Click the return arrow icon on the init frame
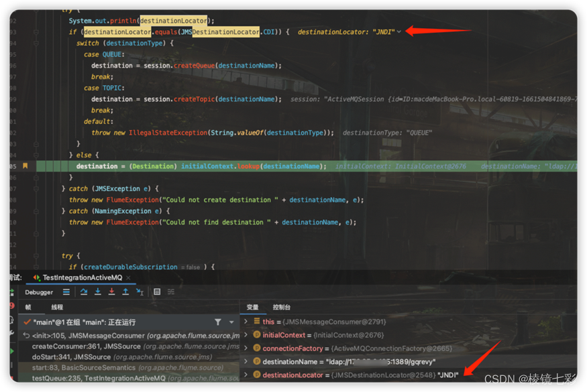This screenshot has width=587, height=392. [x=26, y=336]
